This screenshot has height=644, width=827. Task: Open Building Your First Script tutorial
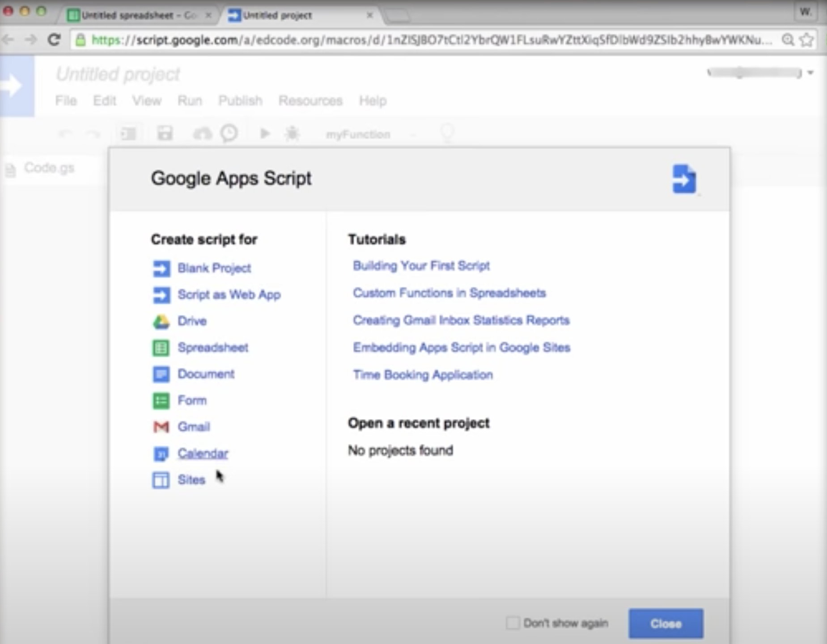click(421, 266)
